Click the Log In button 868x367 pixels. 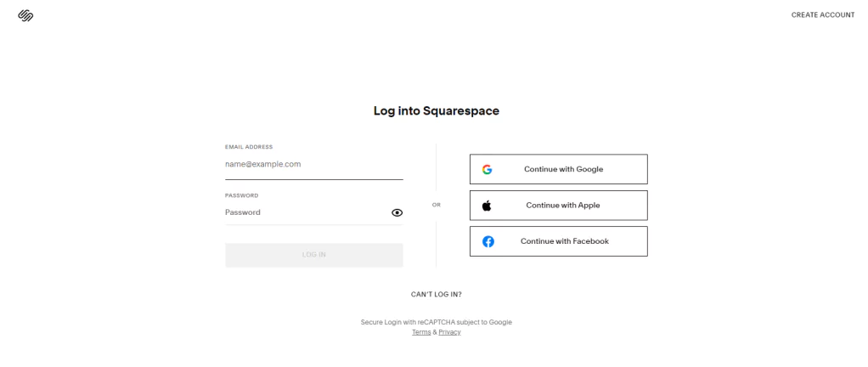pyautogui.click(x=314, y=255)
